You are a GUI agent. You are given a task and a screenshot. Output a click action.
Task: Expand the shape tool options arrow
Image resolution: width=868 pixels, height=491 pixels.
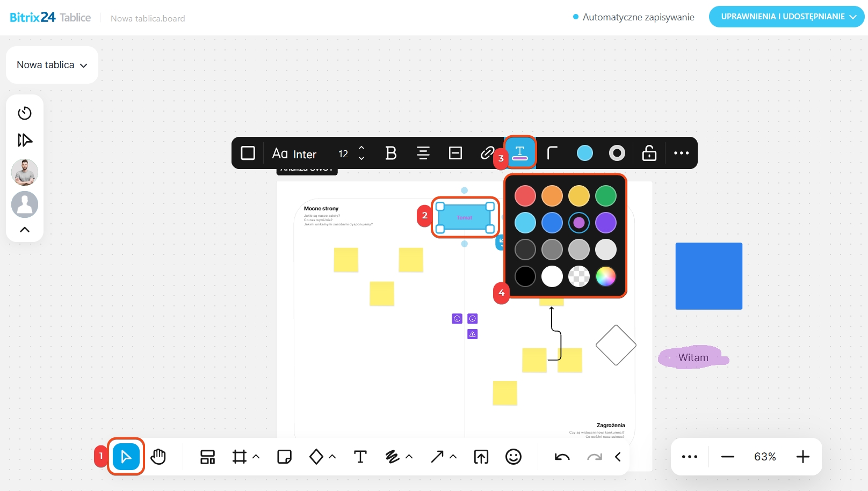(x=332, y=457)
